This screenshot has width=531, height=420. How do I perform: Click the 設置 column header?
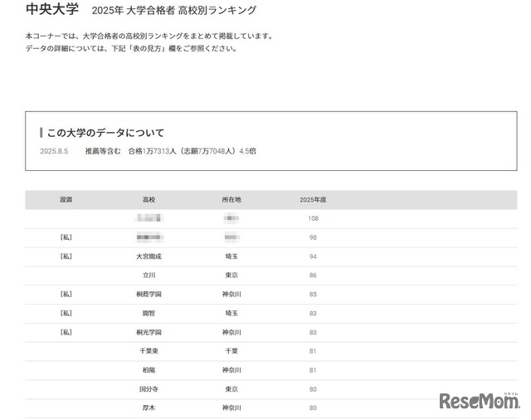pos(66,199)
